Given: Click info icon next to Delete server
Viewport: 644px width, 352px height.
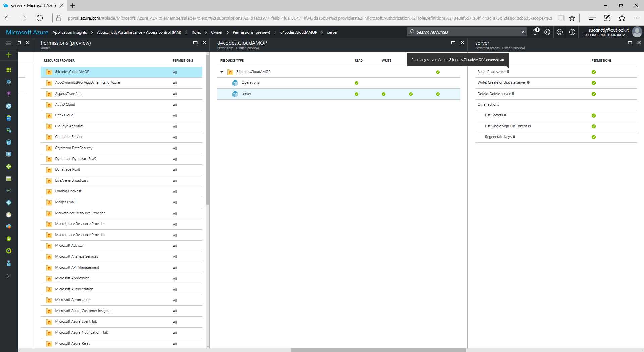Looking at the screenshot, I should (513, 94).
